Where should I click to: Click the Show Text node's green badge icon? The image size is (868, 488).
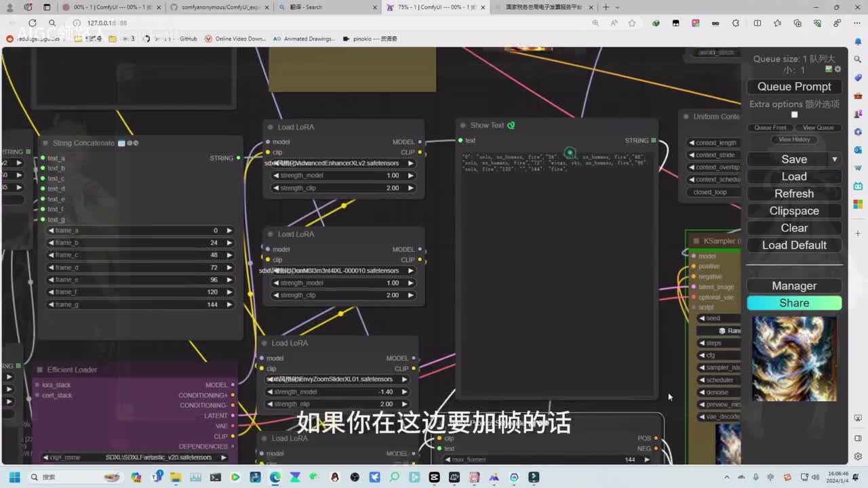(511, 125)
